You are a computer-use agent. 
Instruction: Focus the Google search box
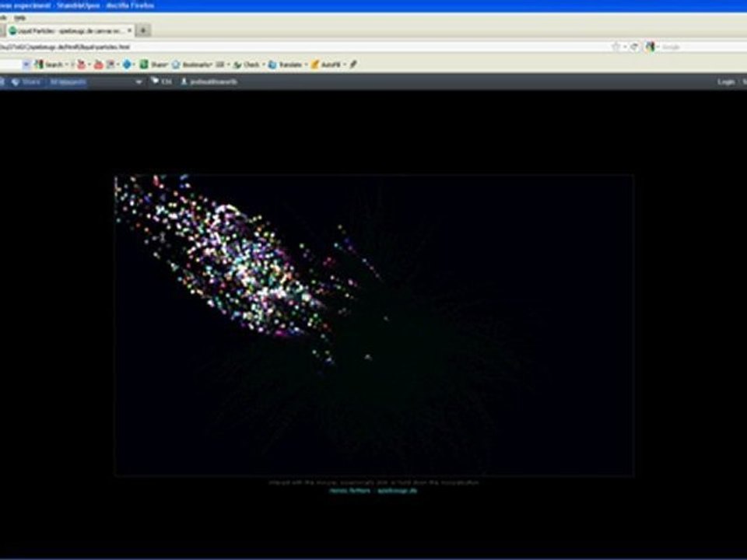click(703, 47)
